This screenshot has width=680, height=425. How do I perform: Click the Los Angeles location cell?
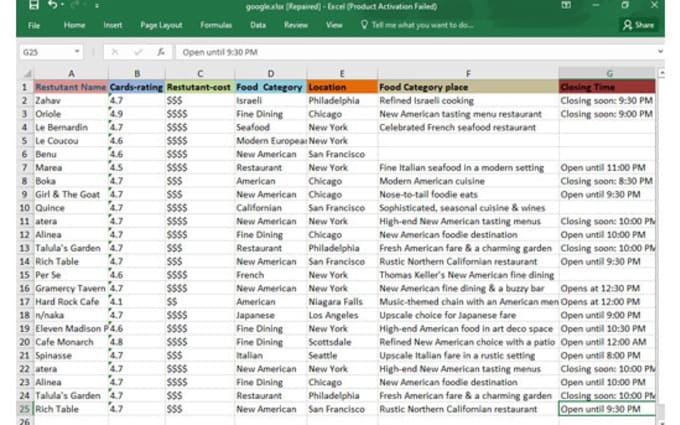[342, 315]
